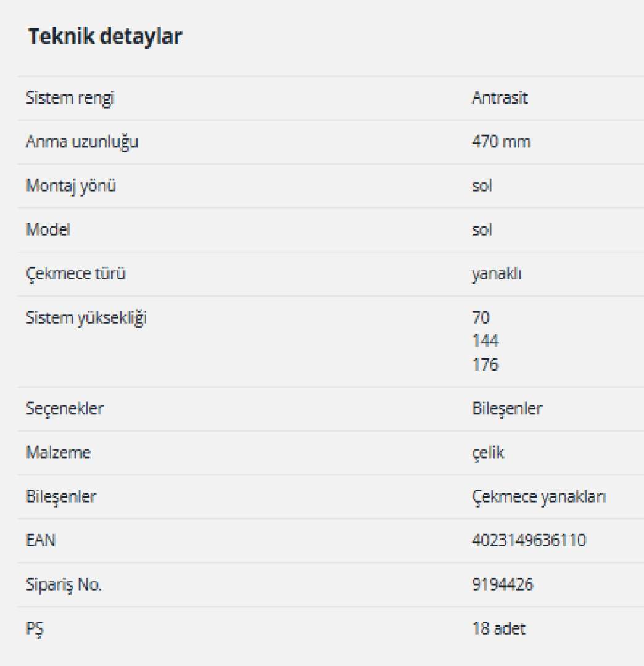
Task: Click the EAN number 4023149636110
Action: tap(529, 540)
